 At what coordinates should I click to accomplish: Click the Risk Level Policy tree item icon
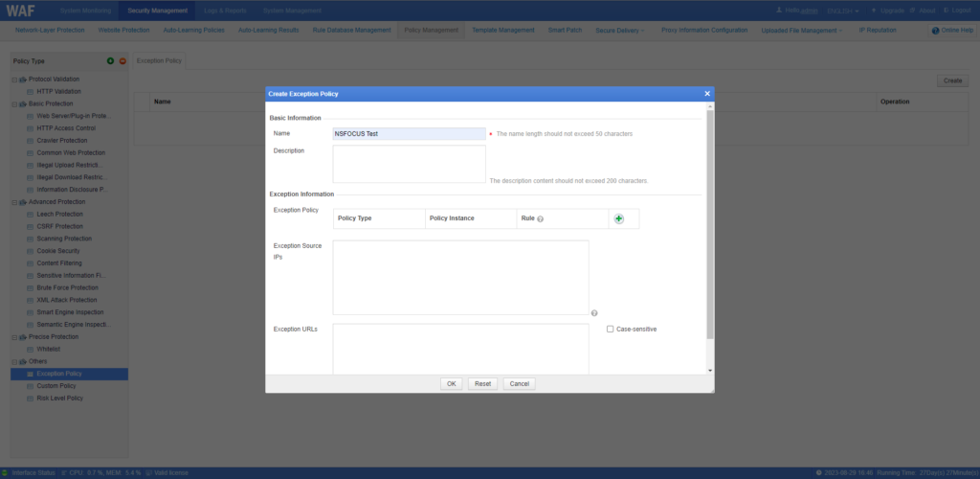click(30, 399)
